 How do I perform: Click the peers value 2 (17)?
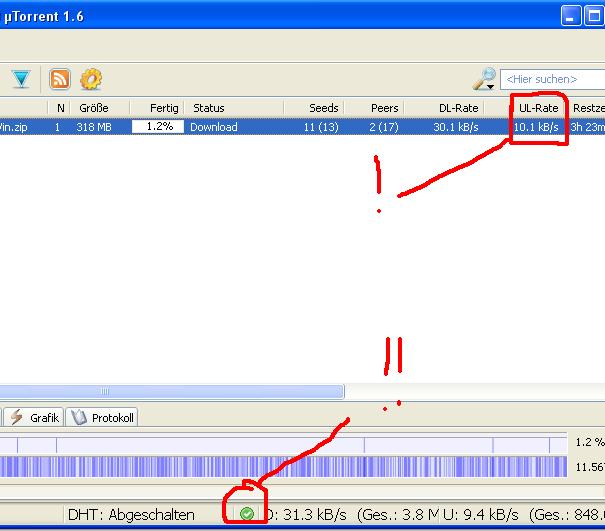[x=384, y=127]
